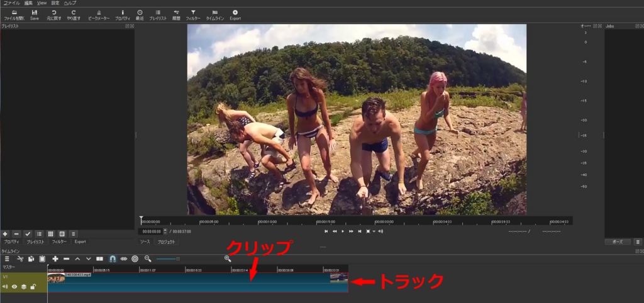Toggle V1 track compositing layers icon
644x303 pixels.
[x=24, y=287]
